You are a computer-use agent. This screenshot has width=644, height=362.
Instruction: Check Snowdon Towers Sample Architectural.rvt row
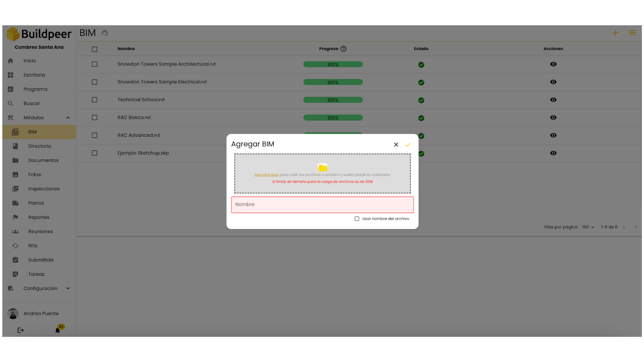click(x=95, y=64)
